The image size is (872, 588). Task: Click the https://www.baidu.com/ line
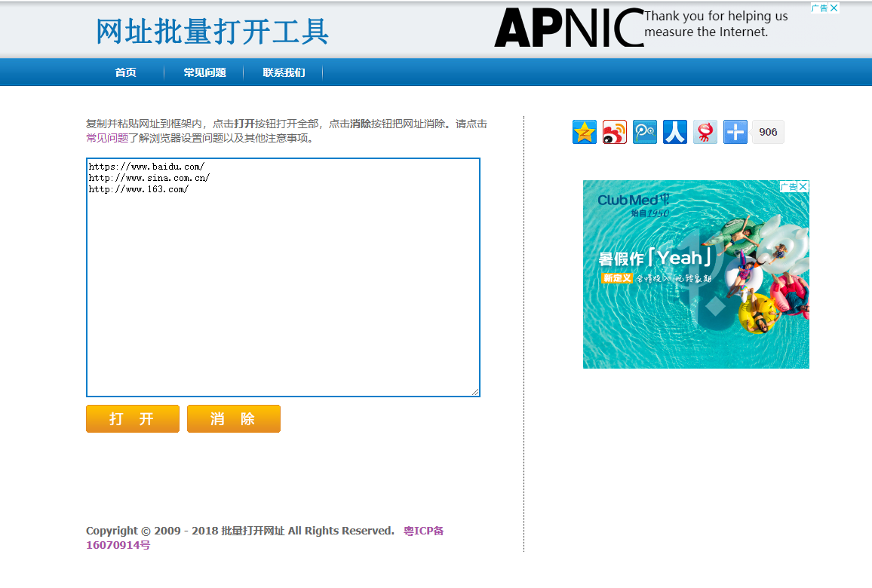tap(146, 167)
